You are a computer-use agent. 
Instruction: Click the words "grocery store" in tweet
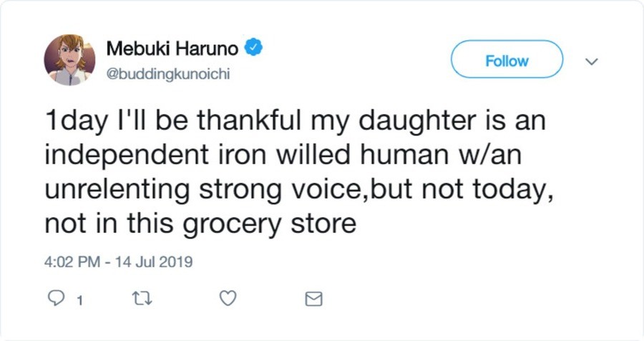[269, 224]
